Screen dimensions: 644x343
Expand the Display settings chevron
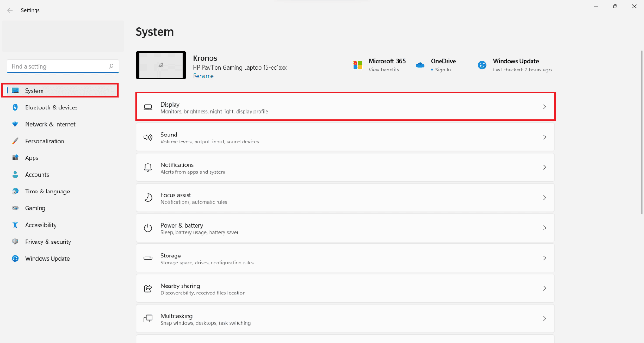[544, 107]
